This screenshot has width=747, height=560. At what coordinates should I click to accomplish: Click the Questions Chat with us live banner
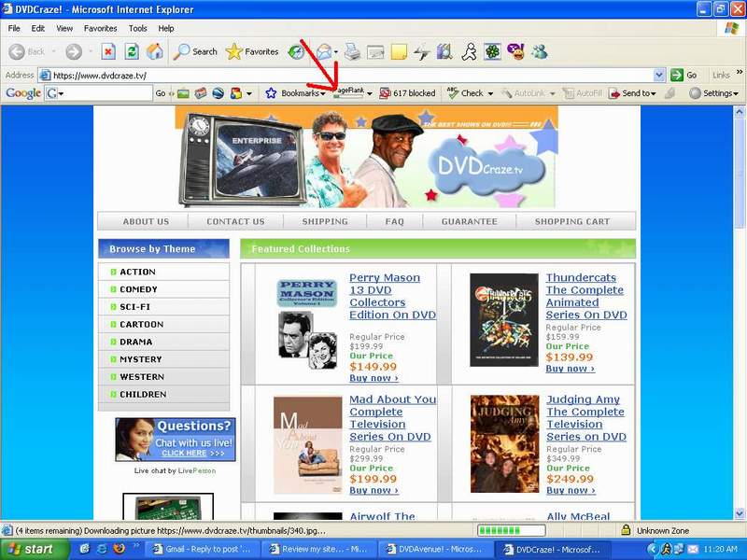pos(176,440)
